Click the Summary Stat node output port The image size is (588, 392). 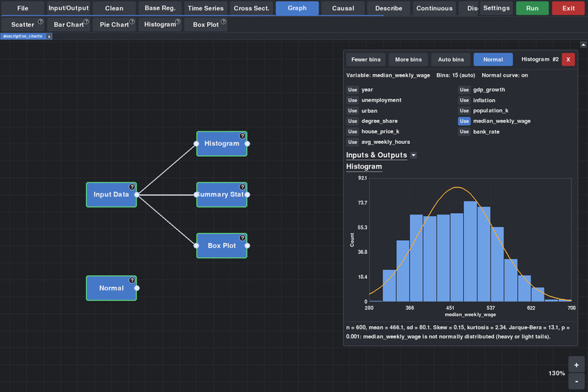click(x=247, y=194)
